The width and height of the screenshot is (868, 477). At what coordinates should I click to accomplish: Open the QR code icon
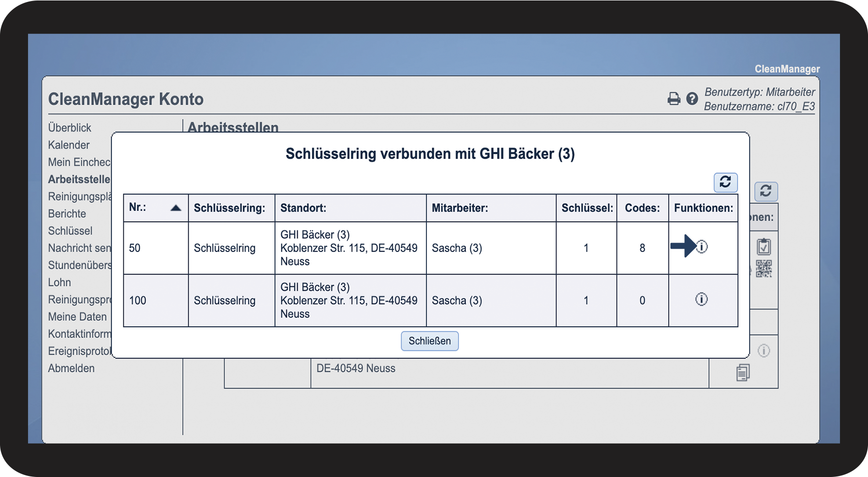pyautogui.click(x=764, y=269)
